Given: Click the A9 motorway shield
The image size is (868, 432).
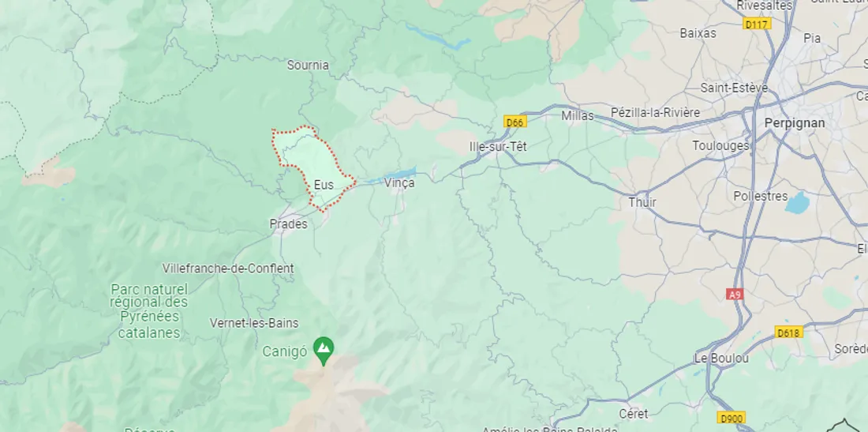Looking at the screenshot, I should pyautogui.click(x=735, y=294).
